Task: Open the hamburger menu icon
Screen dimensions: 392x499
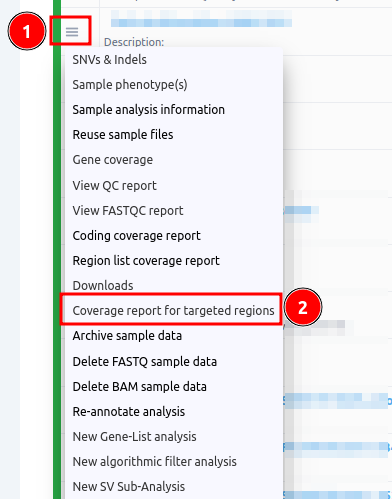Action: [x=72, y=32]
